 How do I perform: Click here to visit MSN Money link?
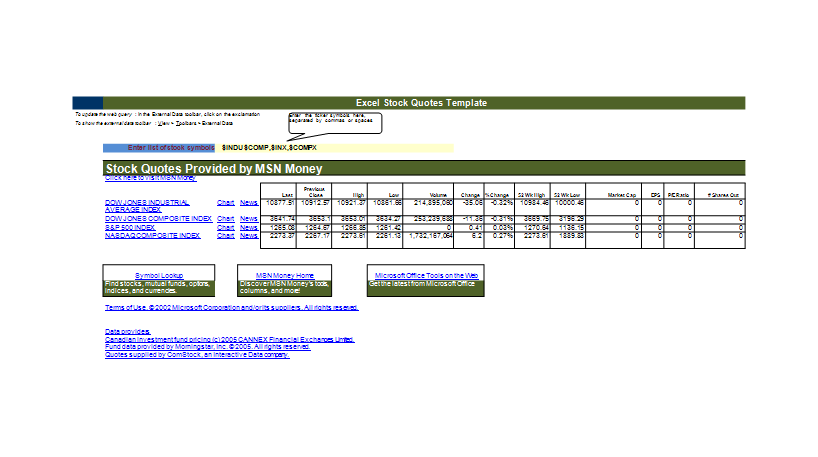(x=150, y=178)
